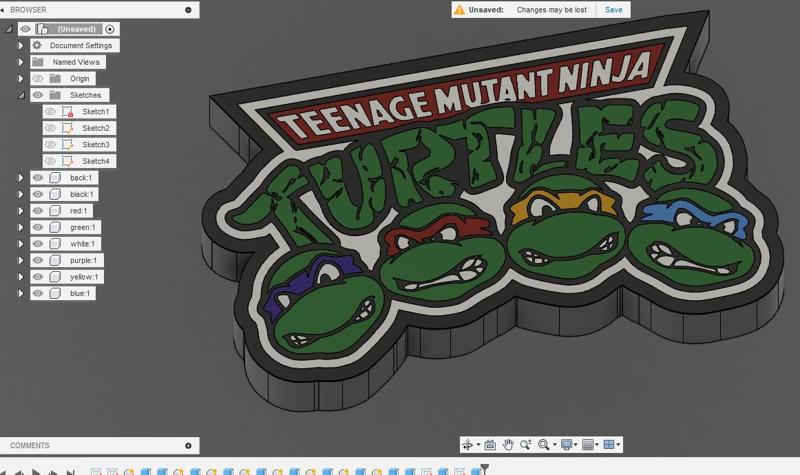This screenshot has width=800, height=475.
Task: Collapse the Browser panel with left arrow
Action: (3, 10)
